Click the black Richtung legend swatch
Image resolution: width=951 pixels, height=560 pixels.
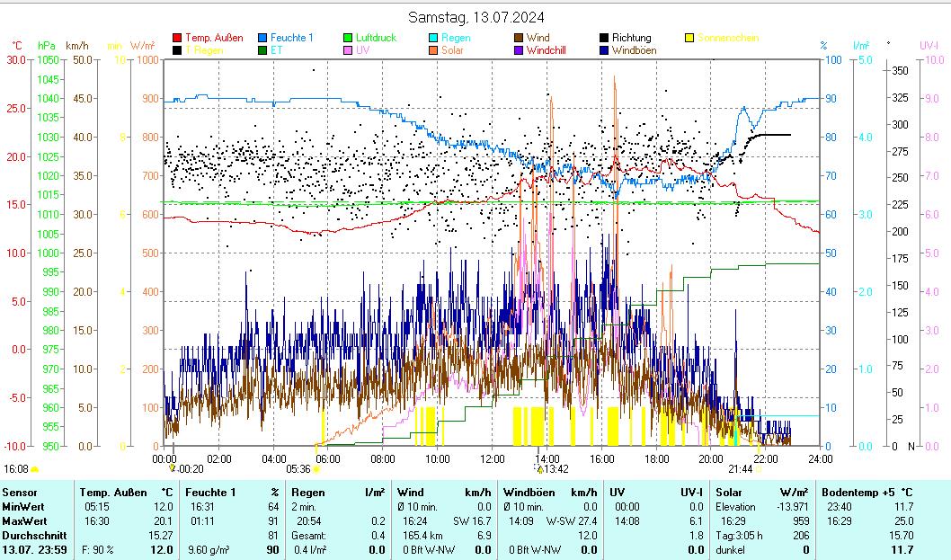pos(604,39)
